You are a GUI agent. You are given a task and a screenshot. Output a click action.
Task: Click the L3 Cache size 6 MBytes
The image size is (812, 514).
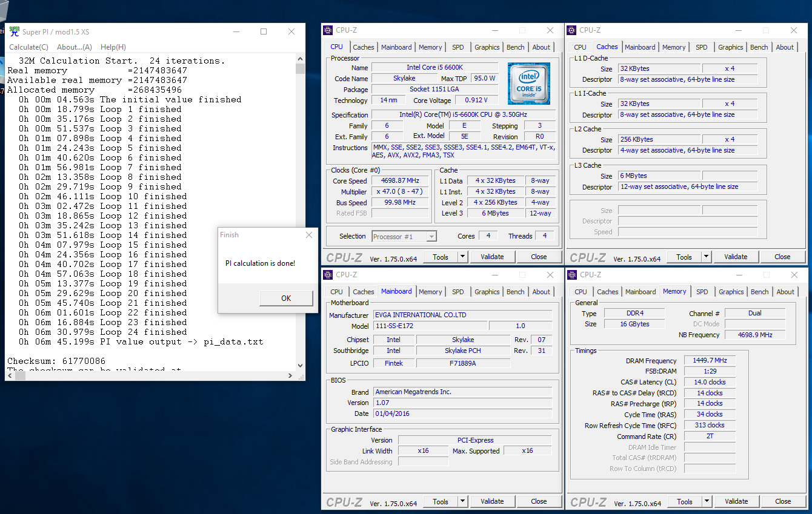pyautogui.click(x=658, y=176)
